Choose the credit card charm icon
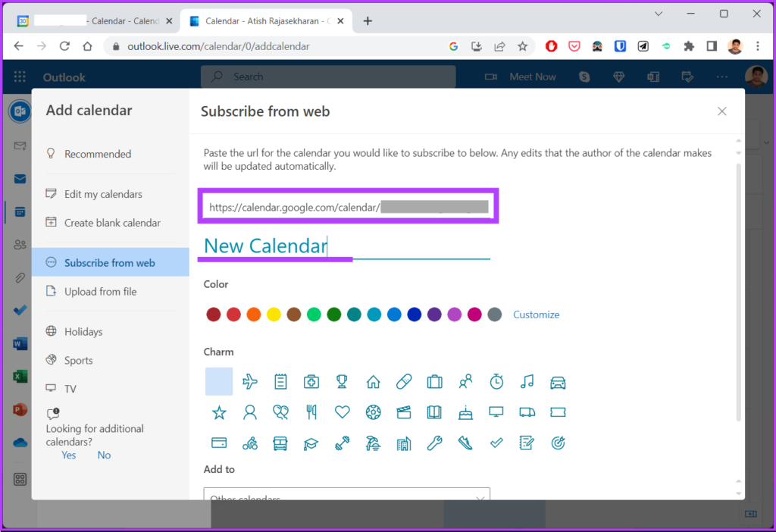776x532 pixels. (x=219, y=443)
